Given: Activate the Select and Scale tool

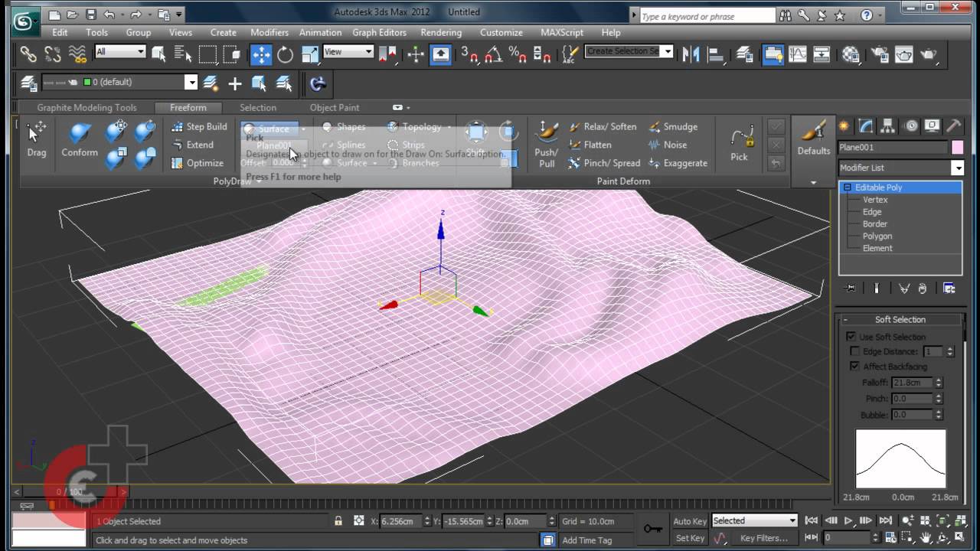Looking at the screenshot, I should [x=310, y=54].
